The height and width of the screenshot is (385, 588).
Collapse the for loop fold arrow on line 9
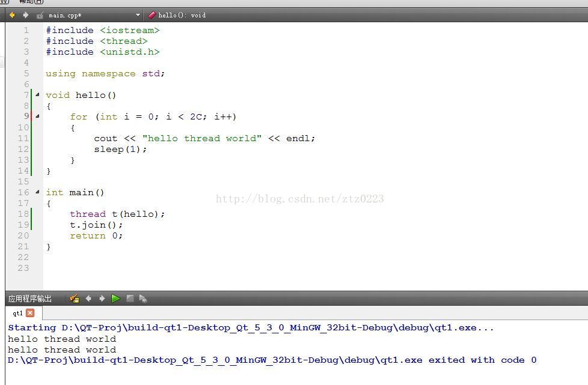coord(37,117)
